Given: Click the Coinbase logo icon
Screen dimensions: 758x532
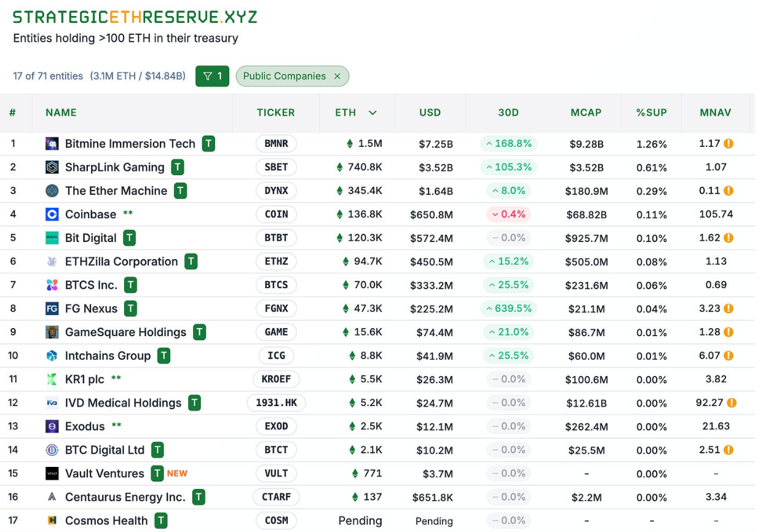Looking at the screenshot, I should point(52,214).
